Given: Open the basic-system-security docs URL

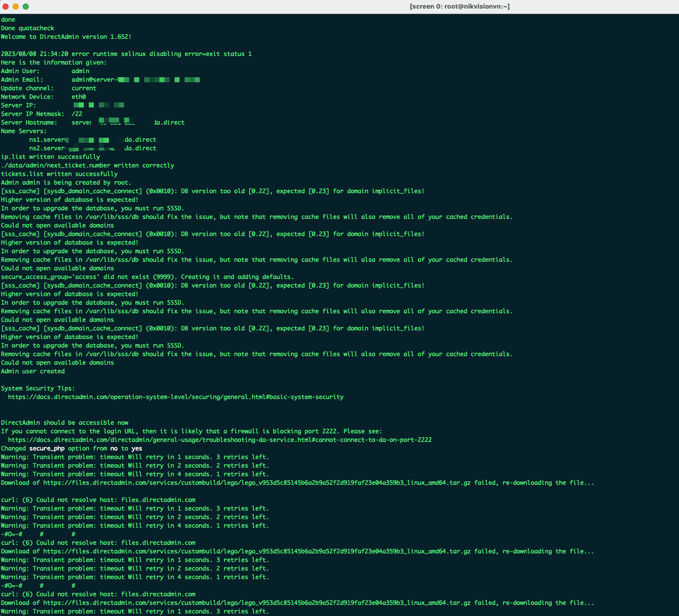Looking at the screenshot, I should pyautogui.click(x=176, y=397).
